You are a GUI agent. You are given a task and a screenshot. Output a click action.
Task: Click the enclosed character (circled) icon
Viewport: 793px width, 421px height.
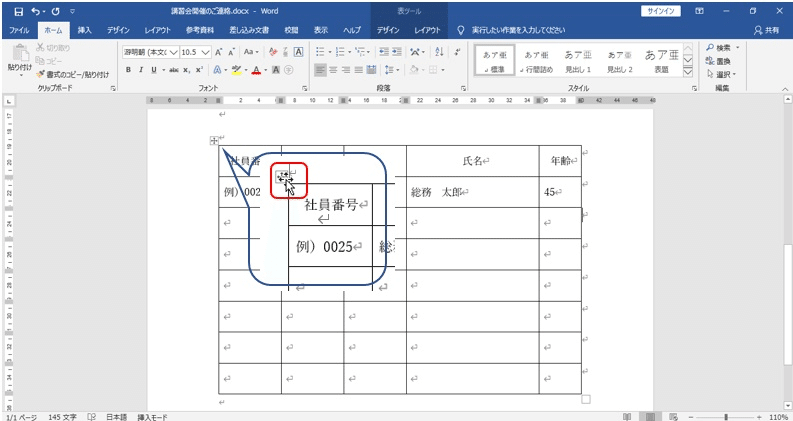289,70
